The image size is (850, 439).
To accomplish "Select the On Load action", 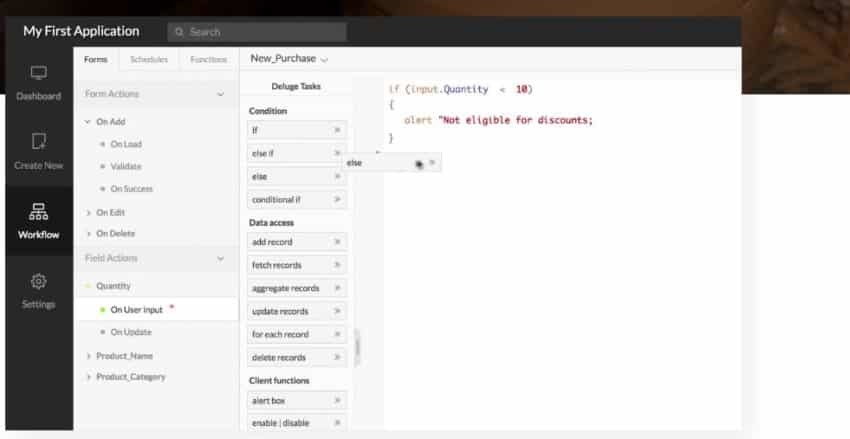I will 126,144.
